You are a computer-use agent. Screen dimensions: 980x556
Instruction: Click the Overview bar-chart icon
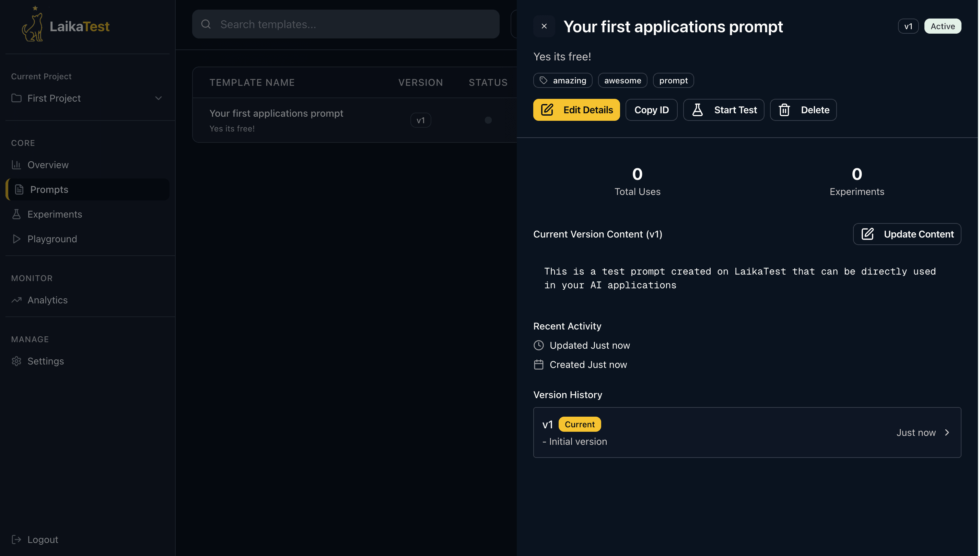pyautogui.click(x=16, y=165)
